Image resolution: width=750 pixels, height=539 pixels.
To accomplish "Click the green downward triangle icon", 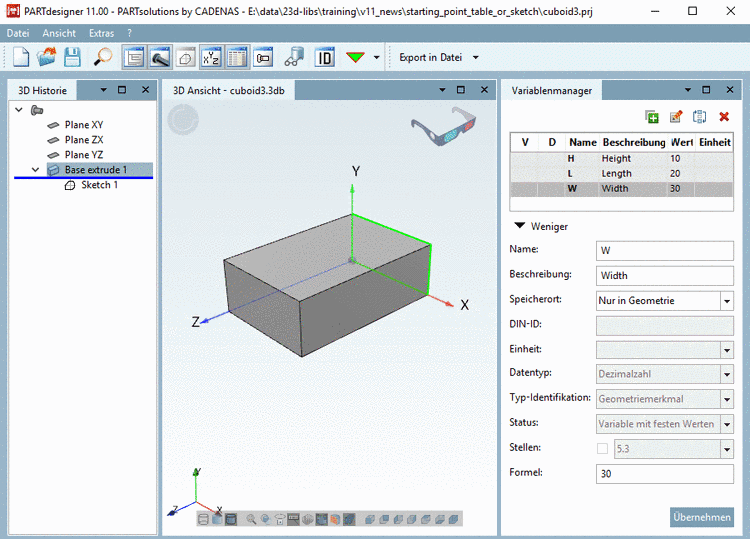I will click(355, 57).
